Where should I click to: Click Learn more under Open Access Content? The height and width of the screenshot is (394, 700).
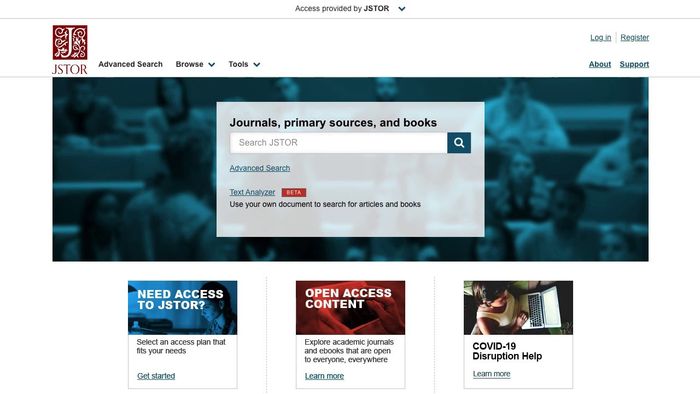coord(324,376)
